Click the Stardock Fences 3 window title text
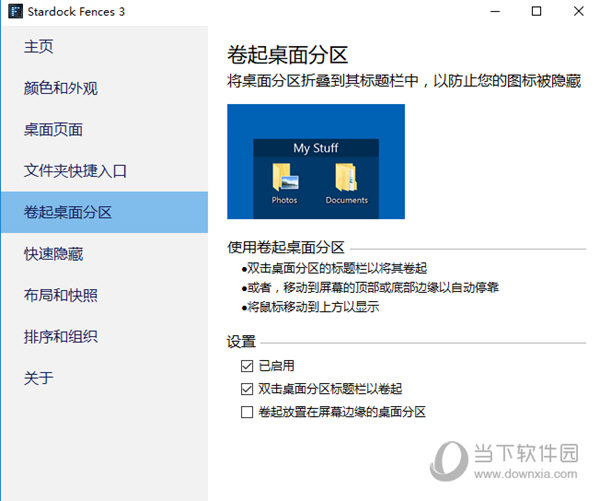Screen dimensions: 600x501 [x=76, y=12]
